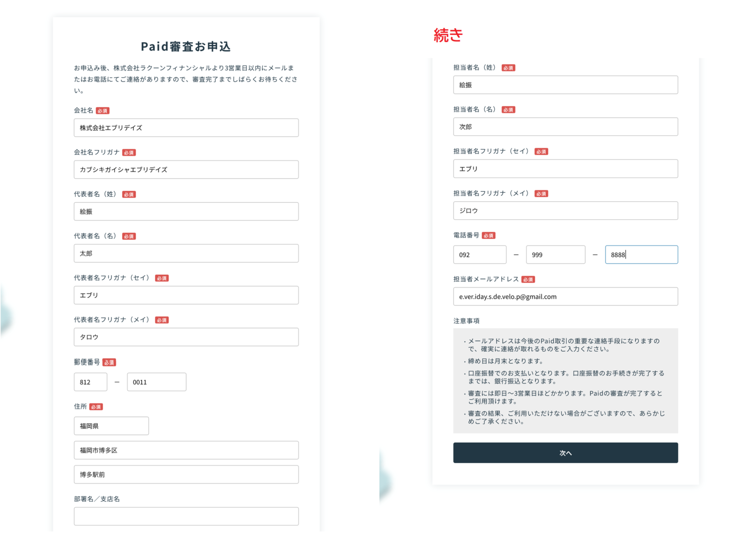
Task: Click the middle phone number field 999
Action: [x=555, y=255]
